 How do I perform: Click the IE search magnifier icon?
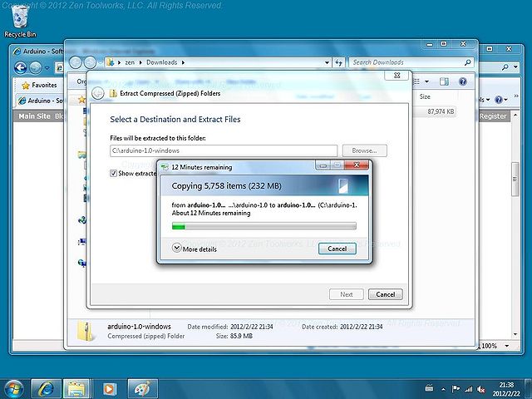(505, 67)
